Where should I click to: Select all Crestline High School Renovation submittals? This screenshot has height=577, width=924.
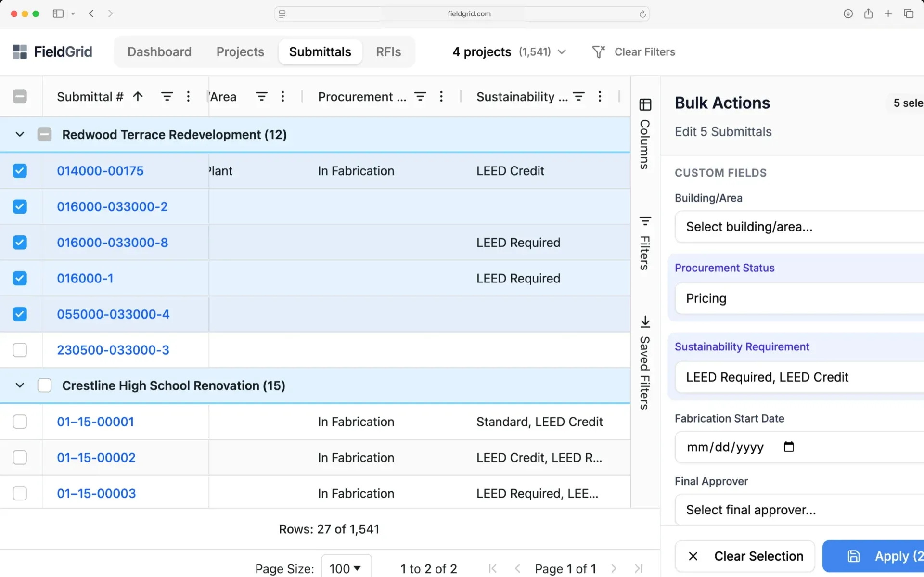click(44, 385)
